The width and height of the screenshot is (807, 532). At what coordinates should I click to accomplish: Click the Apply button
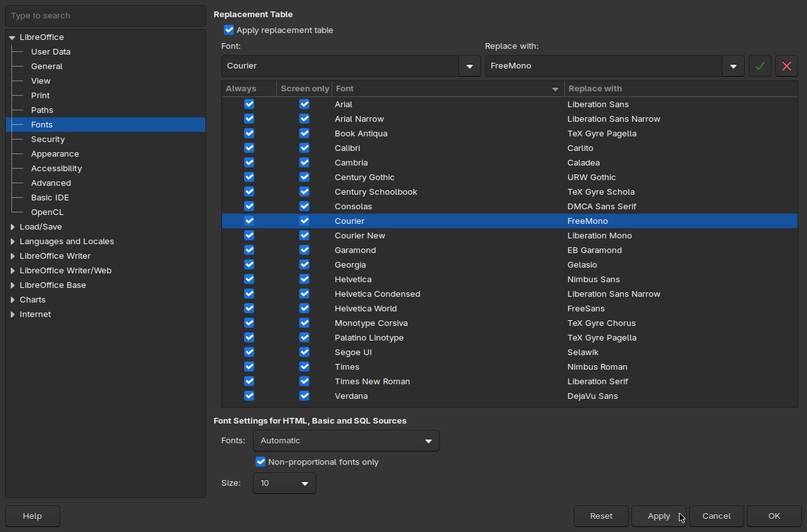pos(659,516)
